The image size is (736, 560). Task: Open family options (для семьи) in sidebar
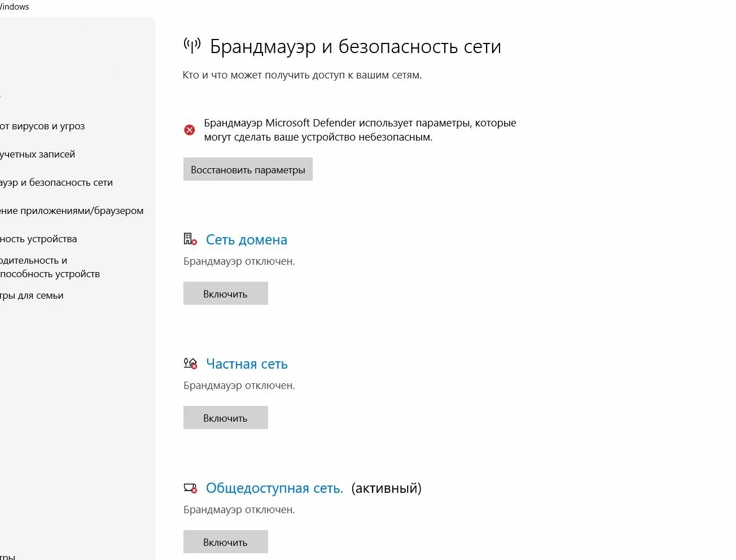(32, 295)
